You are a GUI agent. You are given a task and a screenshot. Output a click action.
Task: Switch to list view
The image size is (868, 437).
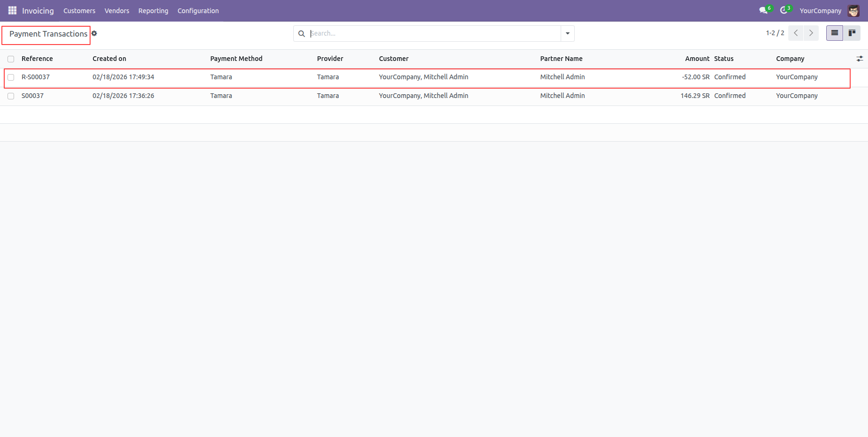[834, 33]
